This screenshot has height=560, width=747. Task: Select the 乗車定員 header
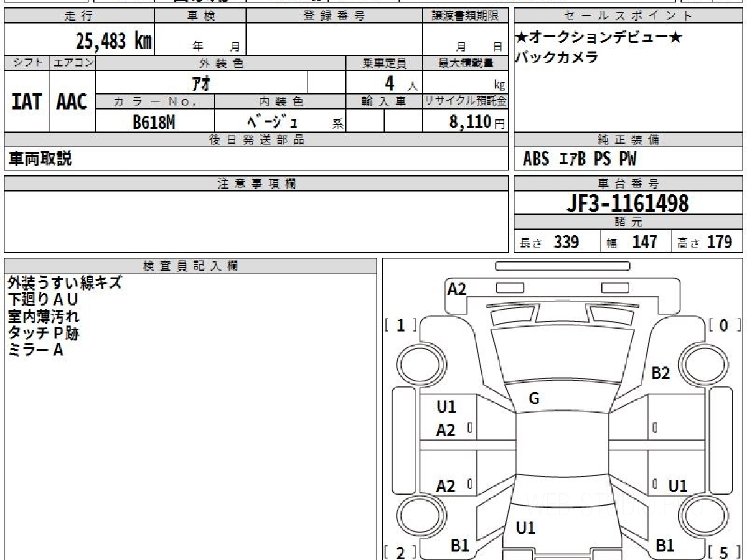click(384, 63)
